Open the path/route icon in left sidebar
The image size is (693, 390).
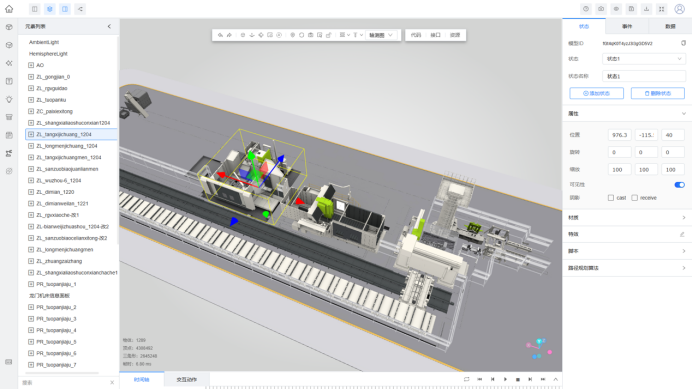tap(9, 153)
